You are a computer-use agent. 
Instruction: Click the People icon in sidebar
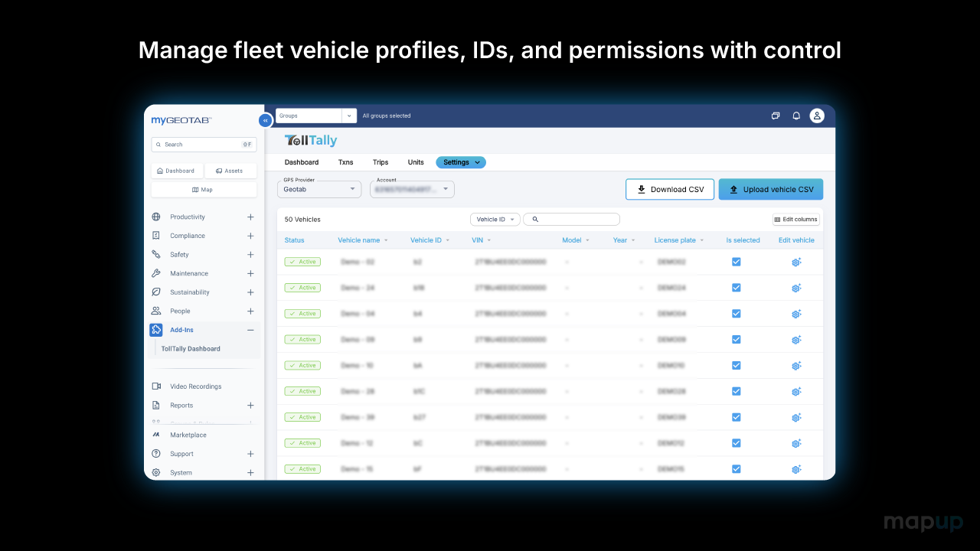(x=156, y=311)
